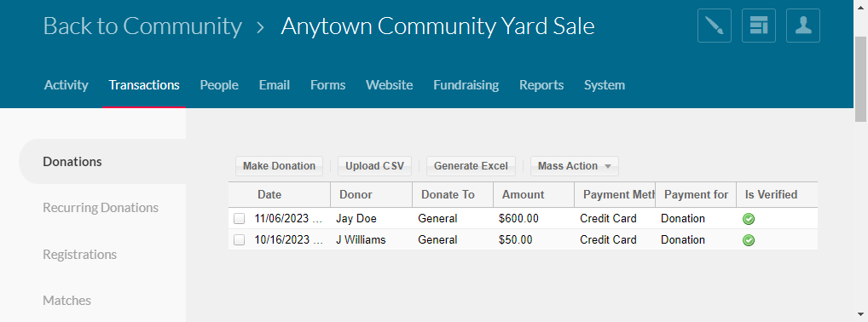The height and width of the screenshot is (322, 868).
Task: Go to the Reports tab
Action: pos(541,85)
